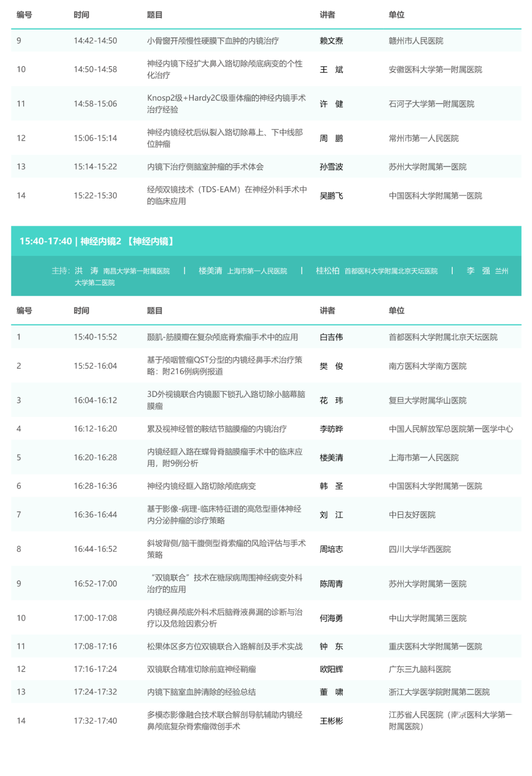Viewport: 532px width, 776px height.
Task: Click the affiliation "重庆医科大学附属第一医院"
Action: [x=435, y=646]
